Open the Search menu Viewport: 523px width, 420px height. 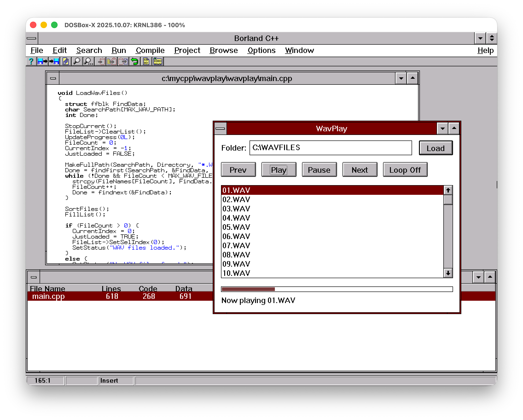pyautogui.click(x=89, y=50)
